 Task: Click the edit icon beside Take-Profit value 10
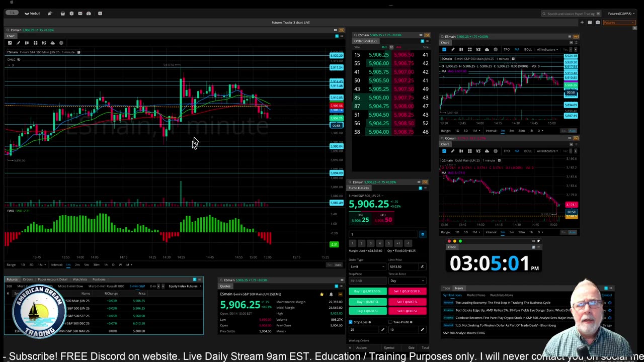point(422,330)
